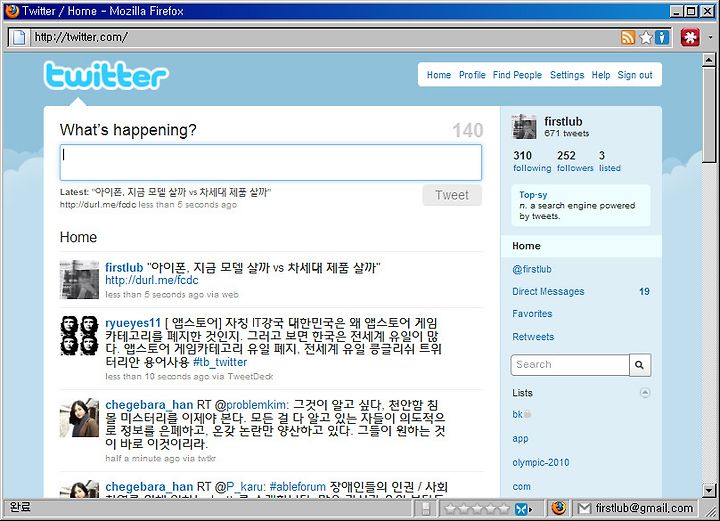Screen dimensions: 720x521
Task: Click the Gmail mail icon in status bar
Action: 584,508
